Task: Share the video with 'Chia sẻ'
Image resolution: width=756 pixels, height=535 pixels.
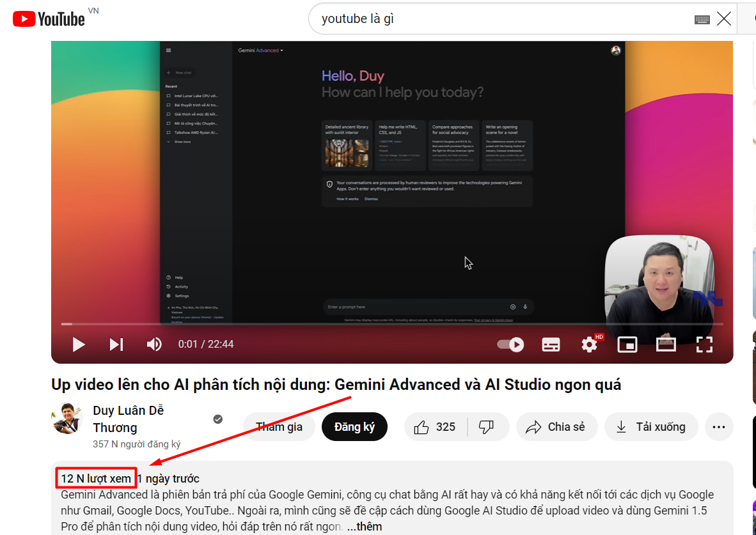Action: 557,426
